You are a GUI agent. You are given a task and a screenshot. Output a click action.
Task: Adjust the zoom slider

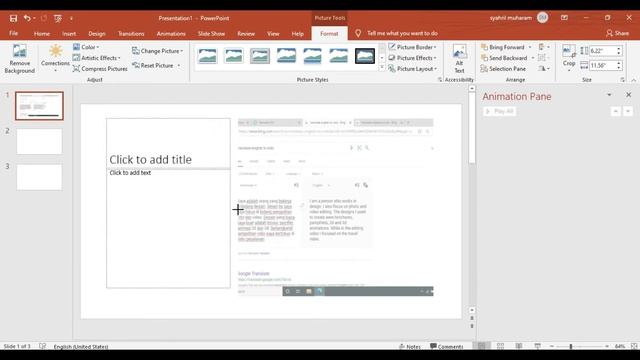tap(571, 346)
